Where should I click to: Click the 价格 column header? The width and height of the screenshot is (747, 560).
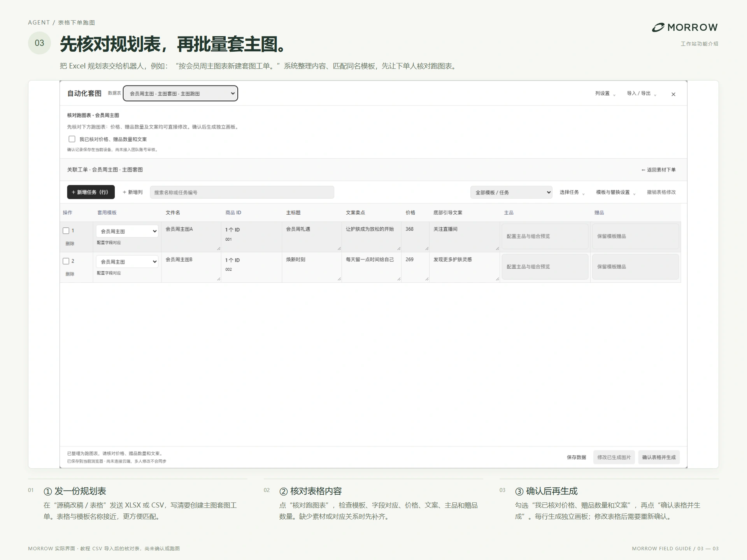(410, 213)
